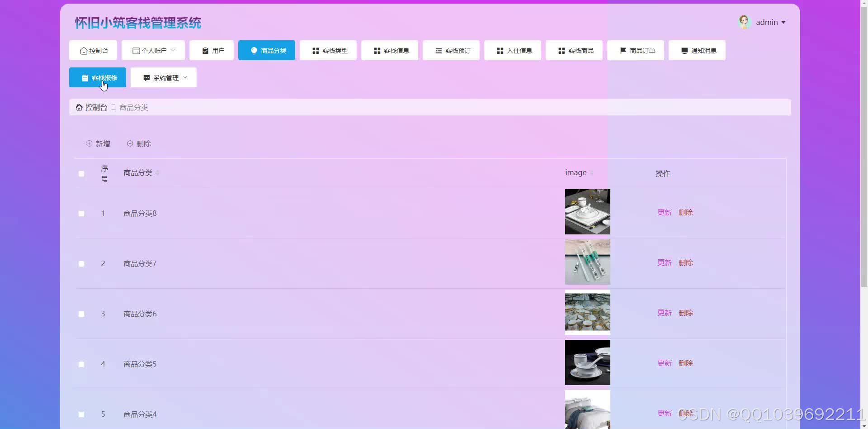Open 客栈商品 menu
Screen dimensions: 868x429
point(574,50)
